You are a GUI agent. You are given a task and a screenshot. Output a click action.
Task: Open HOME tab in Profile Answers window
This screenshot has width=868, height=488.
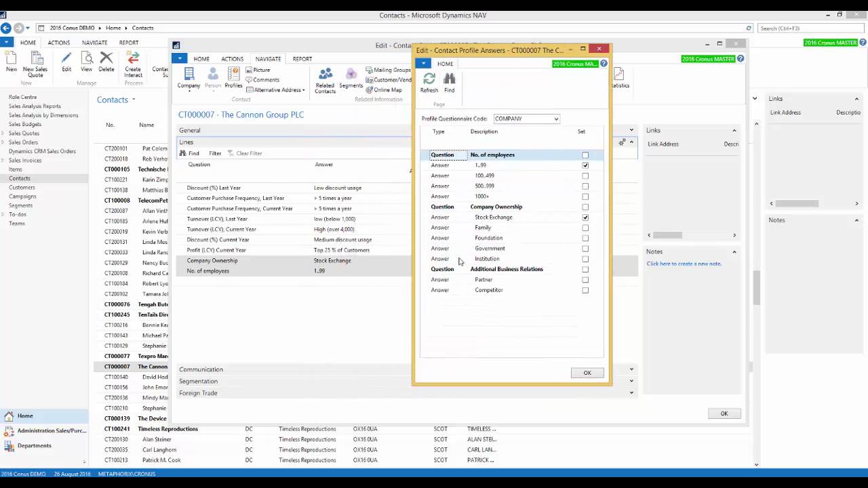(x=445, y=64)
